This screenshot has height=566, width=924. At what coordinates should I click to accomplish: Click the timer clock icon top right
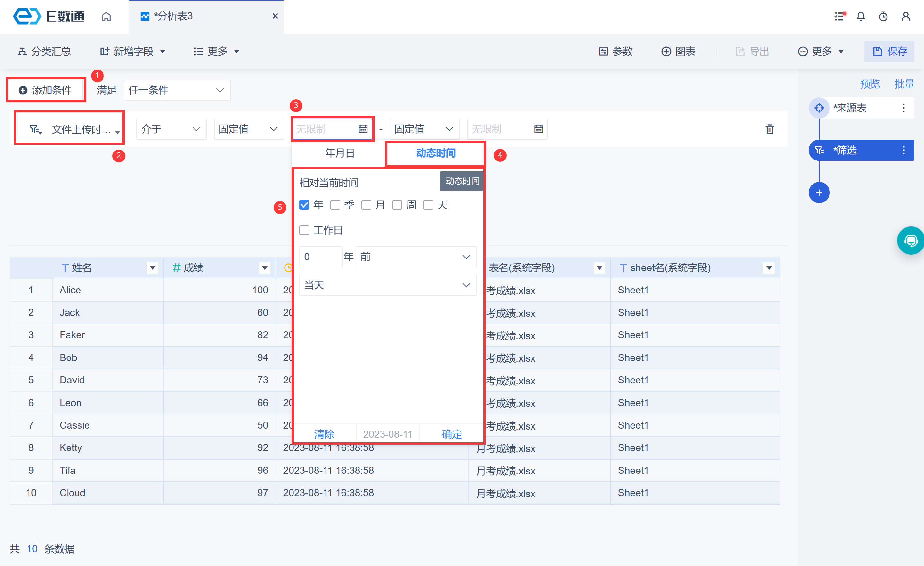[x=883, y=16]
